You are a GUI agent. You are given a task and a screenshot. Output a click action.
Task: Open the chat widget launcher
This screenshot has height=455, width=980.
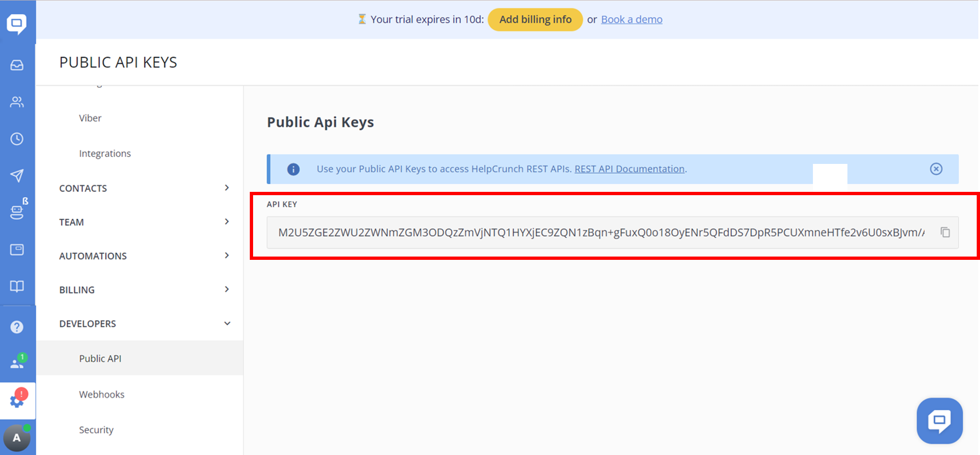point(939,420)
